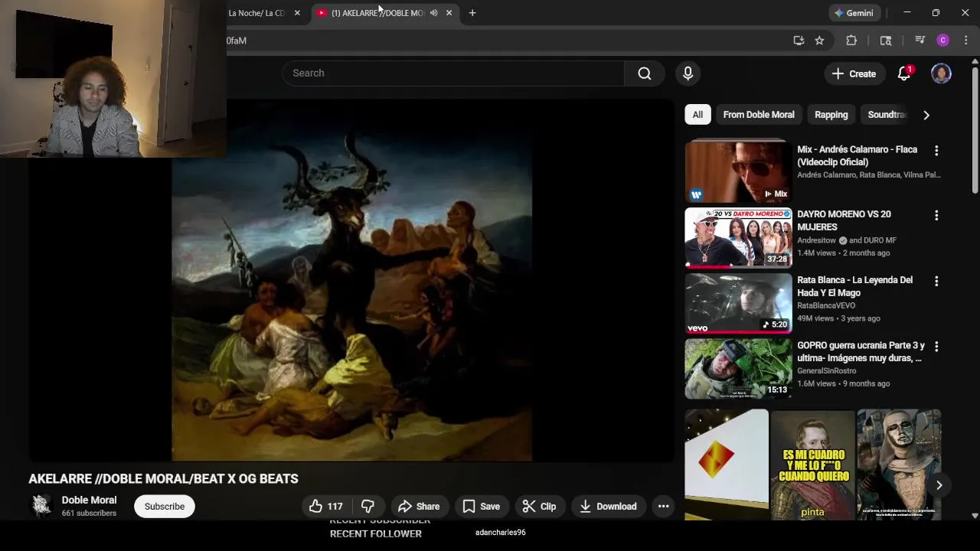Open Chrome media controls icon
This screenshot has height=551, width=980.
[x=920, y=41]
